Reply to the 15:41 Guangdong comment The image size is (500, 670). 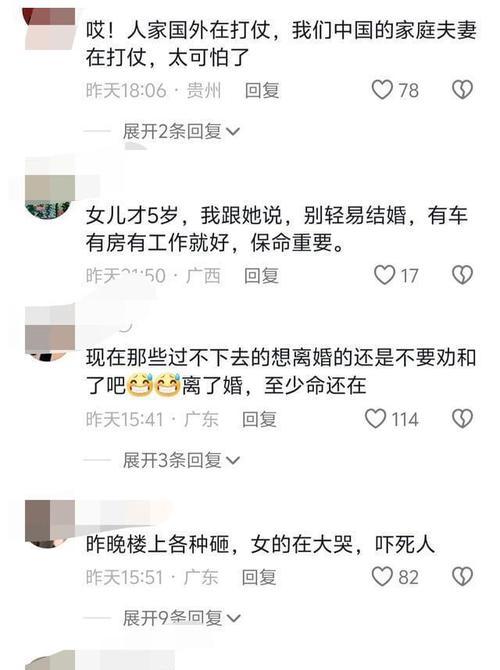point(259,419)
